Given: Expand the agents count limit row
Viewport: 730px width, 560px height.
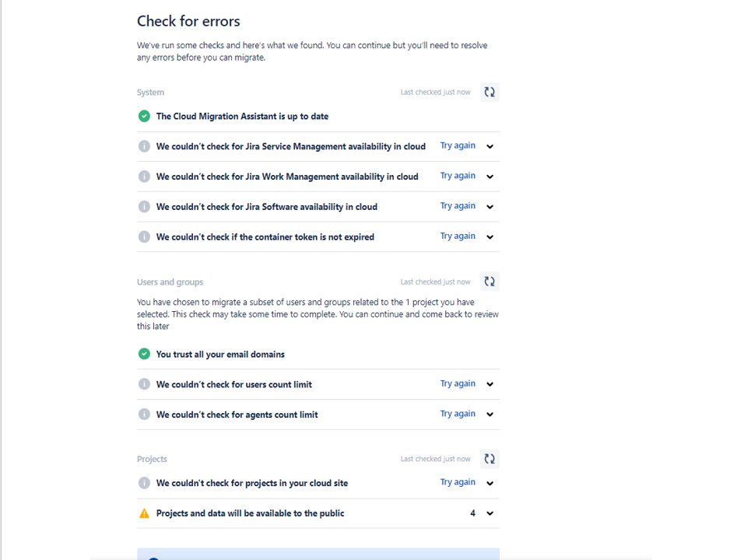Looking at the screenshot, I should point(490,415).
